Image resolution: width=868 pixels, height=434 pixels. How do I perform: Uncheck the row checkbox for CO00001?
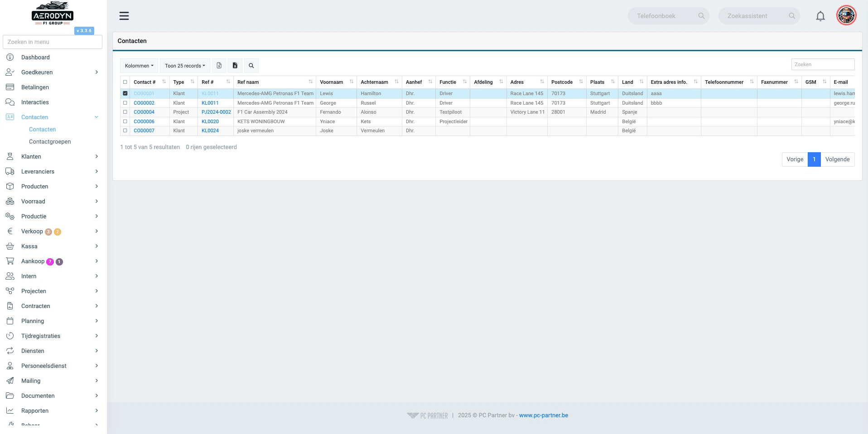pos(125,93)
